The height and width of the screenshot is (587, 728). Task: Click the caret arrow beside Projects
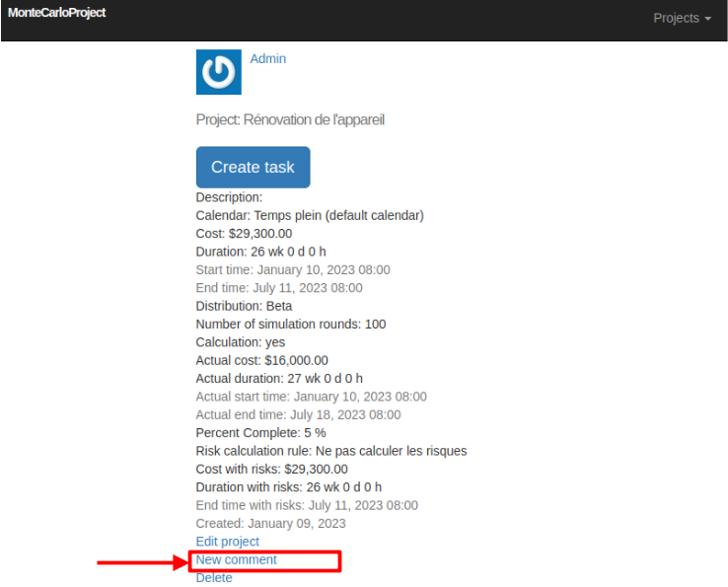click(x=707, y=19)
